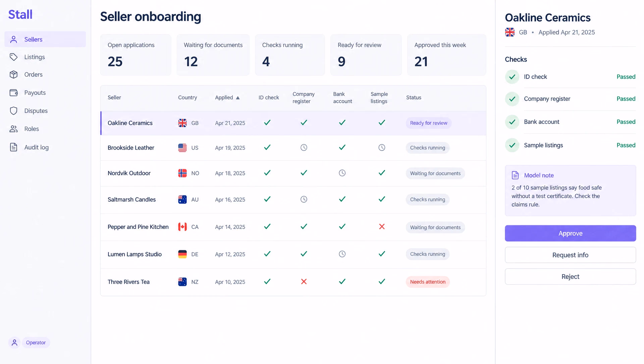This screenshot has height=364, width=644.
Task: Select the Payouts wallet icon
Action: click(13, 93)
